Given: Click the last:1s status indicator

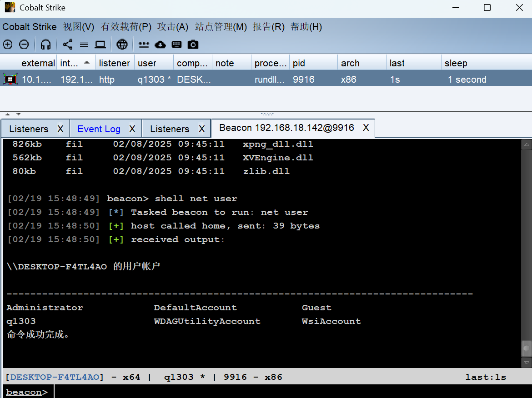Looking at the screenshot, I should [x=486, y=377].
